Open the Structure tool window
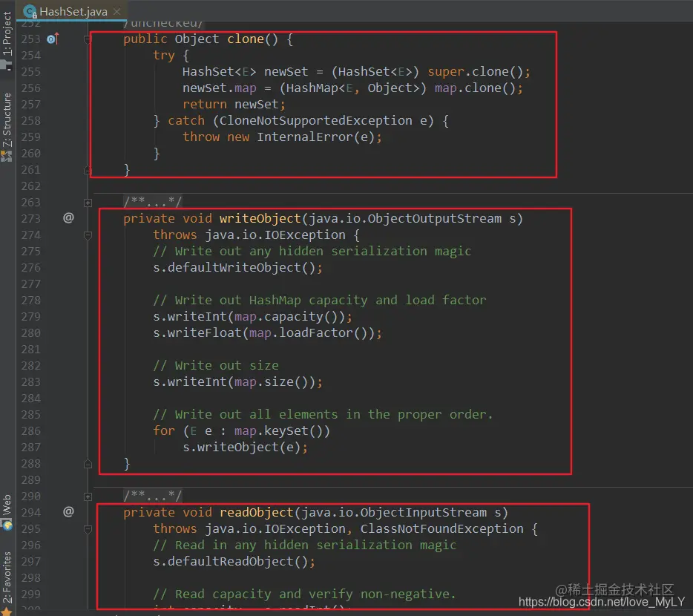Image resolution: width=693 pixels, height=616 pixels. point(7,119)
